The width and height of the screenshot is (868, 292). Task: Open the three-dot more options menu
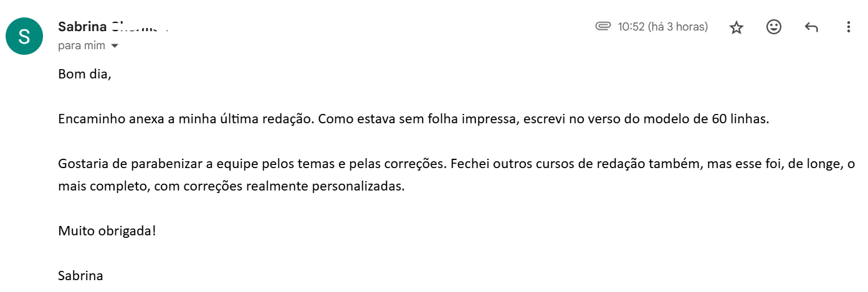(x=848, y=27)
